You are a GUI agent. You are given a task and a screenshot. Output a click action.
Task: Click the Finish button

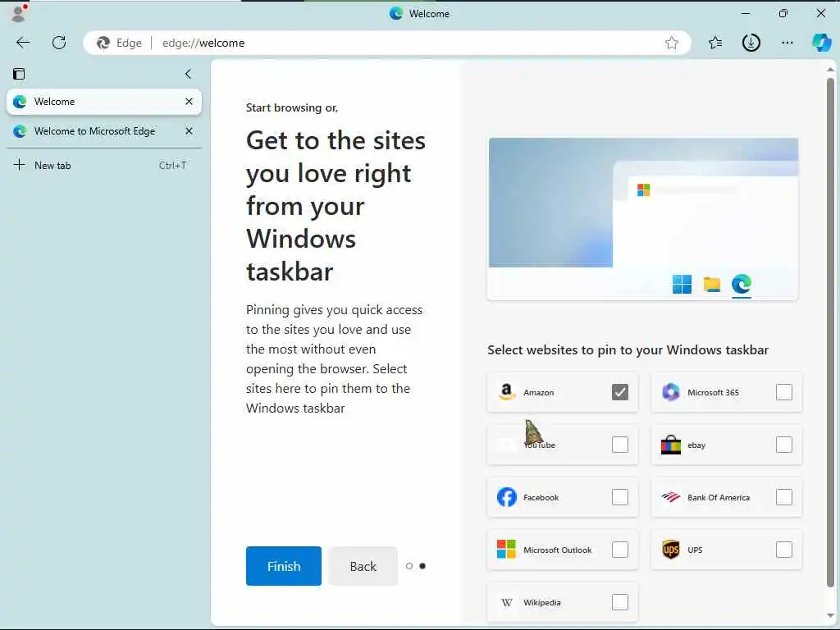point(283,566)
